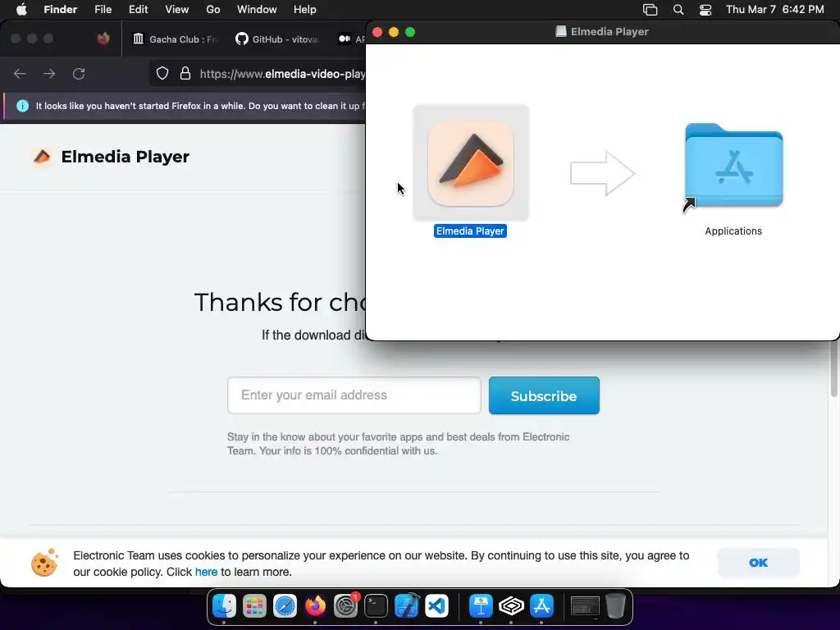Click the Firefox forward arrow
The image size is (840, 630).
click(x=49, y=73)
